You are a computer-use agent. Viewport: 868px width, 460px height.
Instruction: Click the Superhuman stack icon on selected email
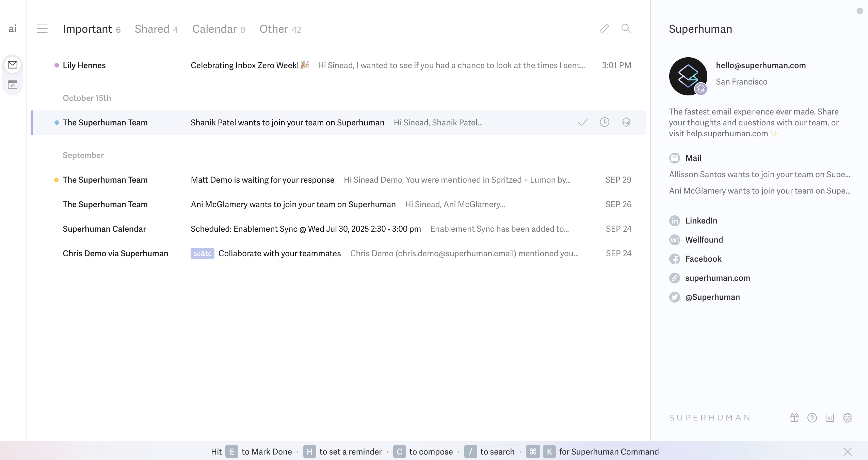626,122
